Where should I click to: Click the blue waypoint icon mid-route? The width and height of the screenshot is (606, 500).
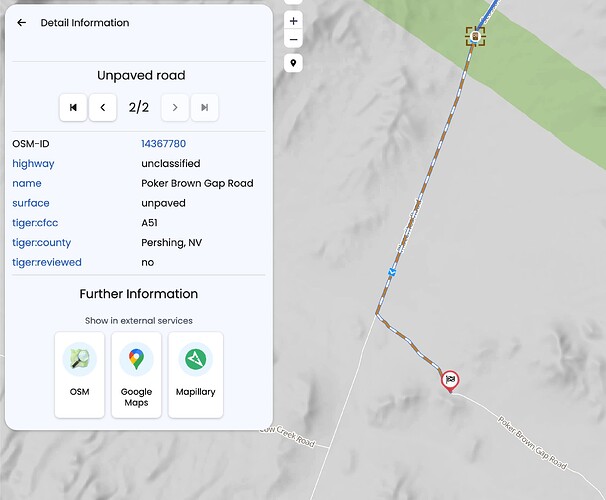coord(395,271)
